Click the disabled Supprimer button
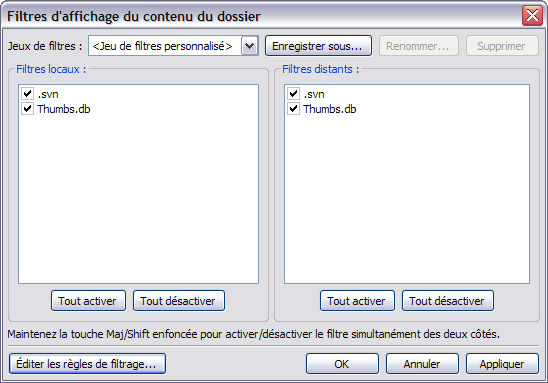 [x=502, y=46]
